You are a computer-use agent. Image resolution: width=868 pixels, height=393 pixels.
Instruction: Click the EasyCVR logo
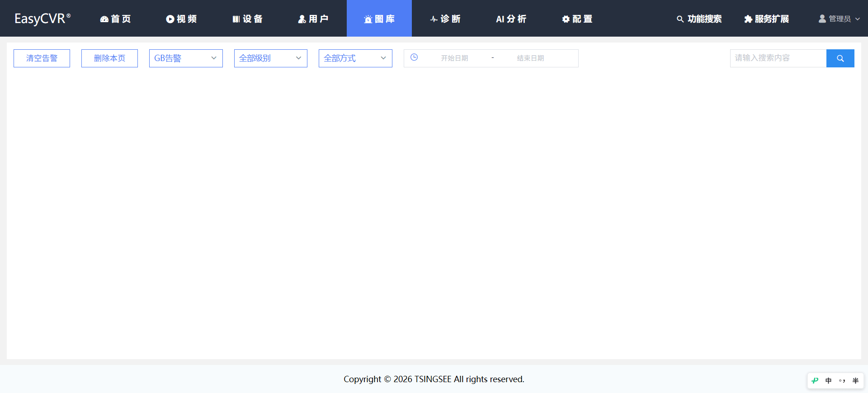pos(42,19)
